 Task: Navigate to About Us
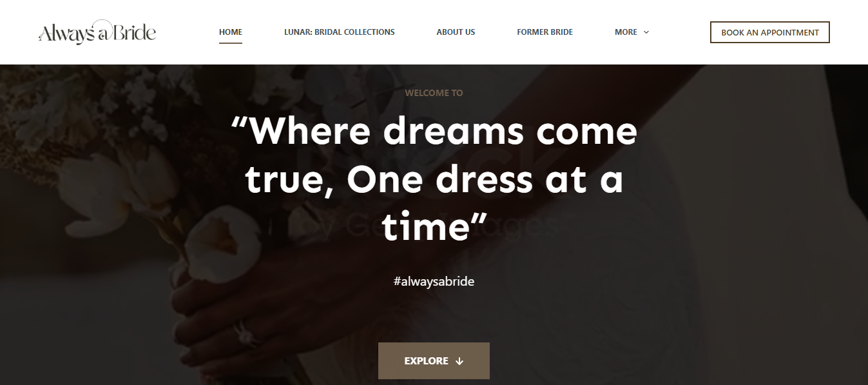pyautogui.click(x=456, y=32)
